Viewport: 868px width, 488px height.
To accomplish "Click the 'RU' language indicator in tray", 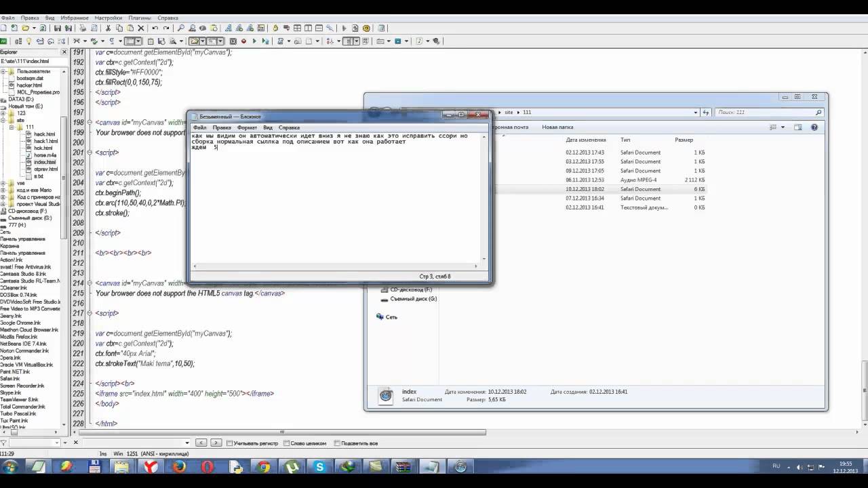I will [x=776, y=466].
